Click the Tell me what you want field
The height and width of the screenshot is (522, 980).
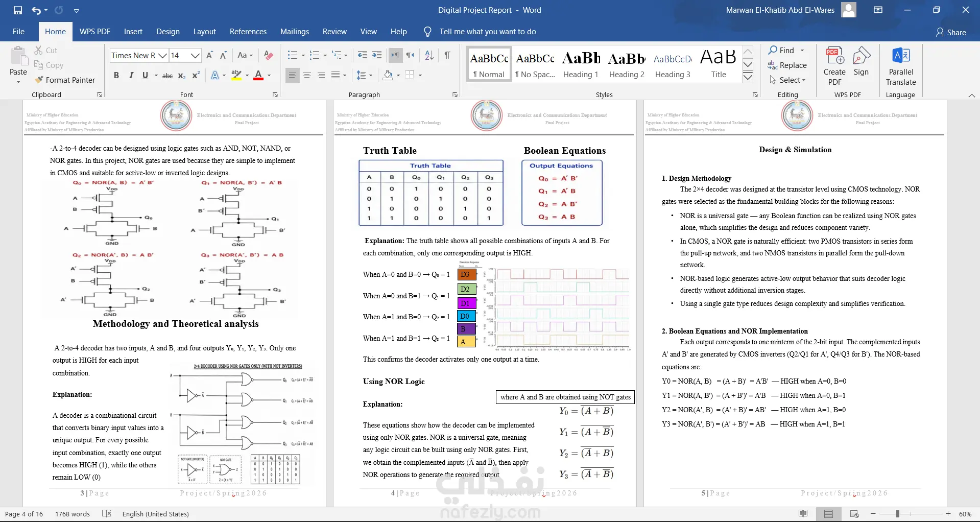click(488, 32)
